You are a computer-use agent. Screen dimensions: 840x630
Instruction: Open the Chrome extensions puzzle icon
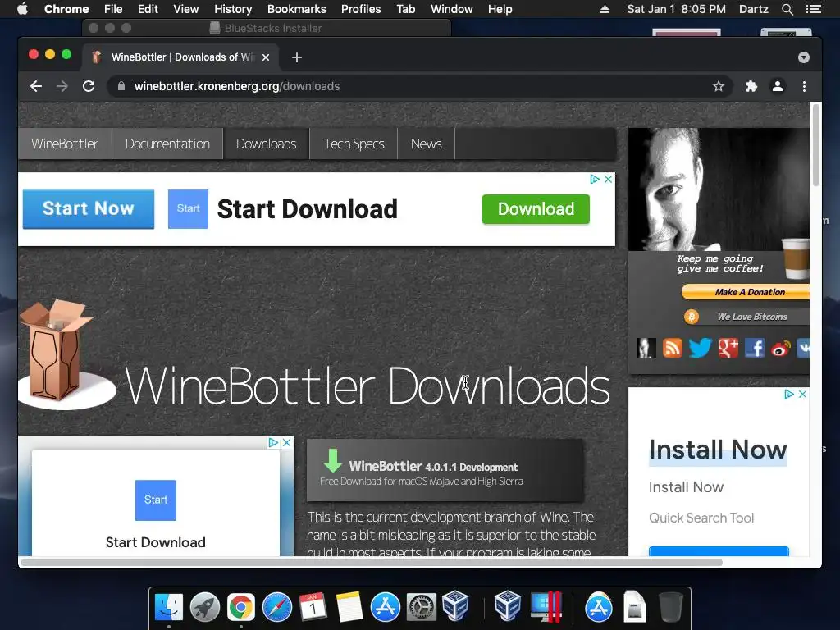pyautogui.click(x=751, y=86)
